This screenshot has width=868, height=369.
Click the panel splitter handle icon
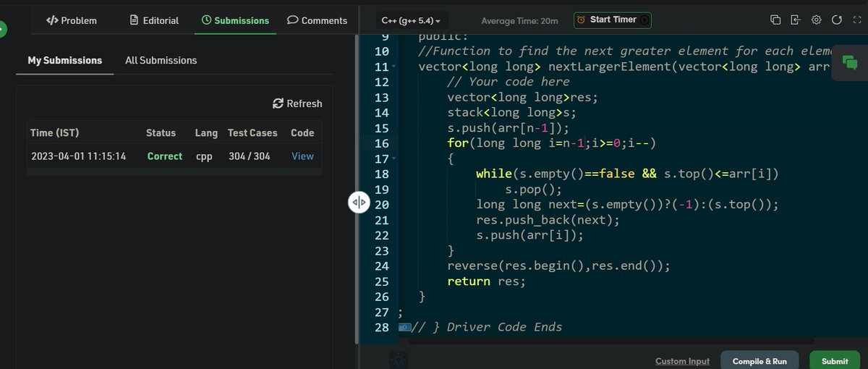point(359,203)
